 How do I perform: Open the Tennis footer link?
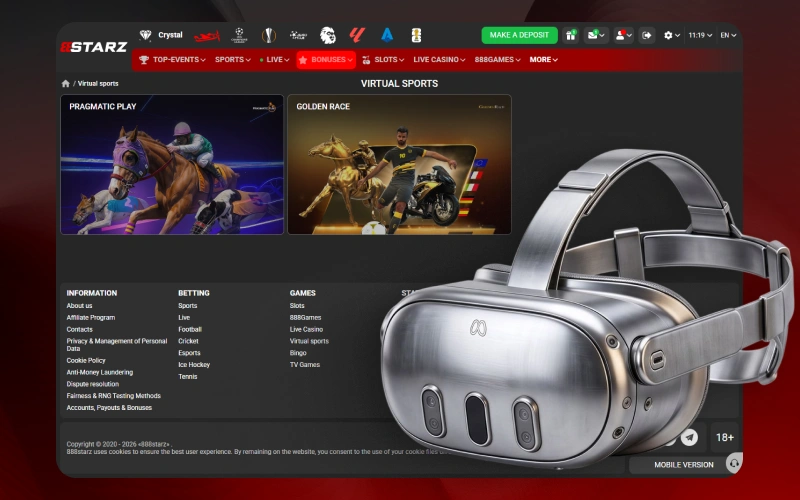pos(187,377)
